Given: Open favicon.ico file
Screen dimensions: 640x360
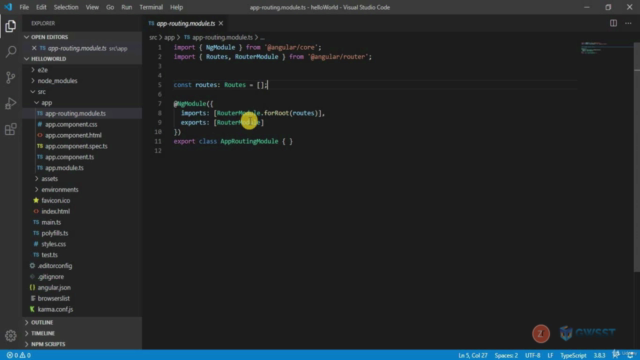Looking at the screenshot, I should pyautogui.click(x=82, y=200).
